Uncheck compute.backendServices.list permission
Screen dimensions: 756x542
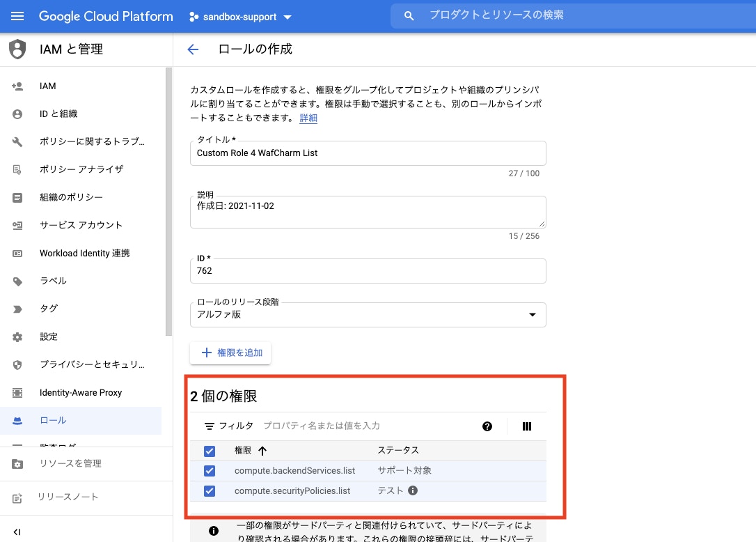tap(210, 471)
